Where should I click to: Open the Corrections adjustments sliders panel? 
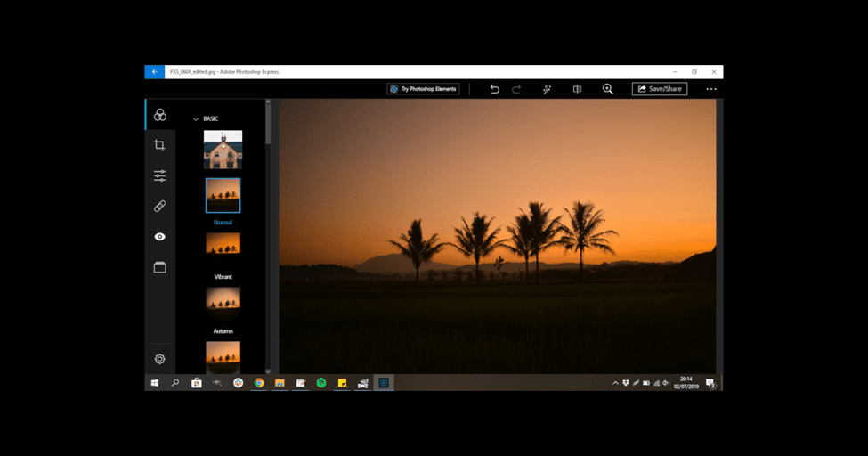click(x=160, y=175)
